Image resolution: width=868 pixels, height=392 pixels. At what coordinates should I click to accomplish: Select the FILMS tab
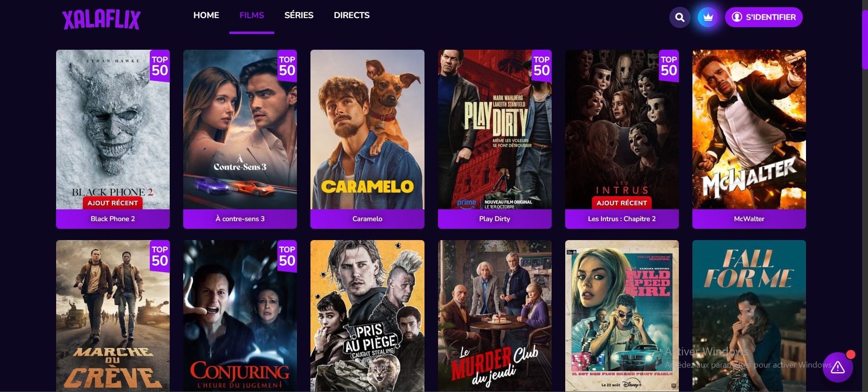tap(252, 15)
